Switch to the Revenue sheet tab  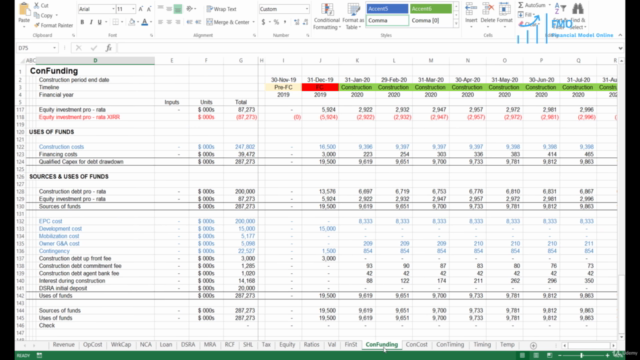click(64, 344)
